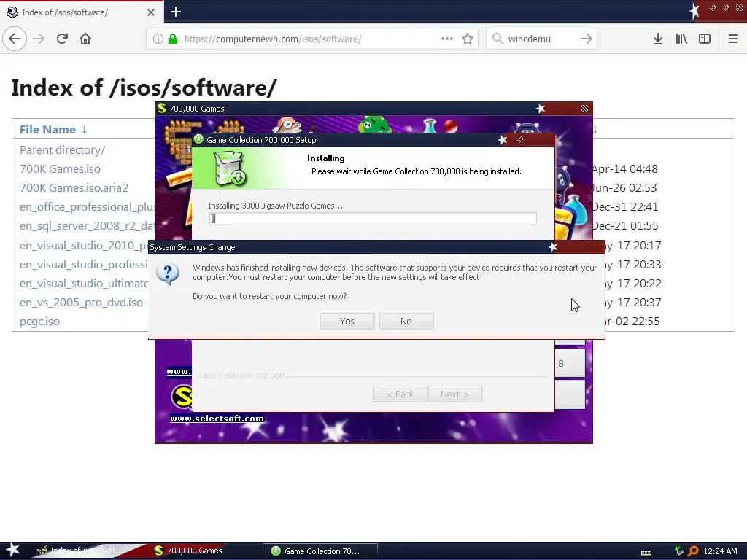The width and height of the screenshot is (747, 560).
Task: Toggle the sidebar icon in browser toolbar
Action: (705, 39)
